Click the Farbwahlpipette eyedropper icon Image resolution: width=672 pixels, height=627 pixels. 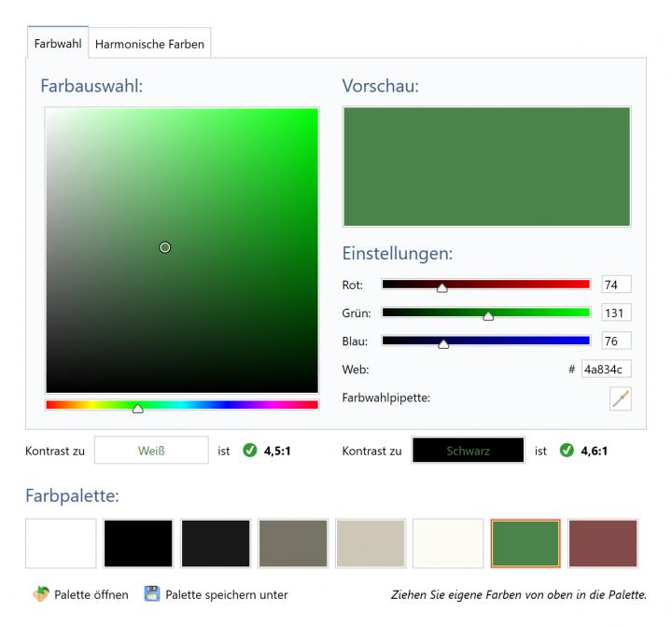click(x=620, y=398)
